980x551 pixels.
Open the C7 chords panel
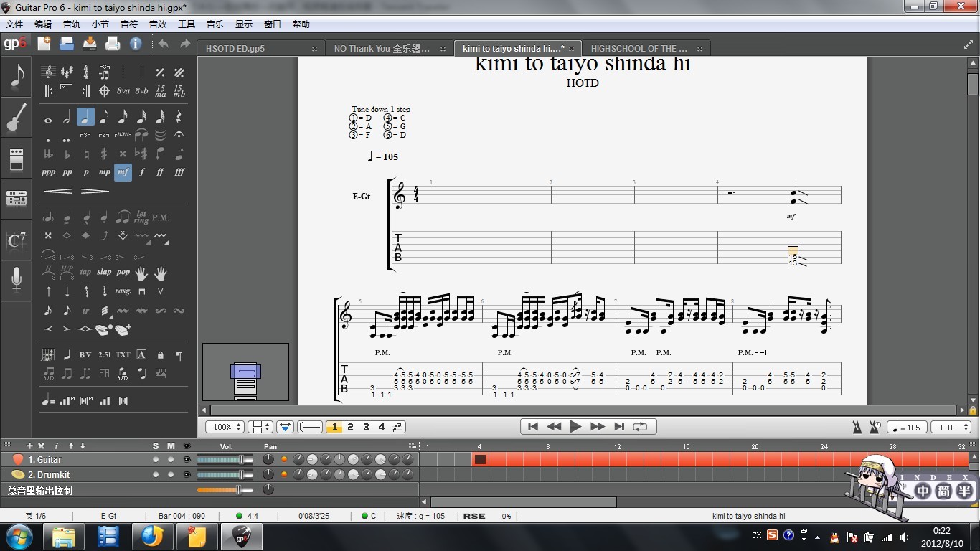[x=17, y=240]
